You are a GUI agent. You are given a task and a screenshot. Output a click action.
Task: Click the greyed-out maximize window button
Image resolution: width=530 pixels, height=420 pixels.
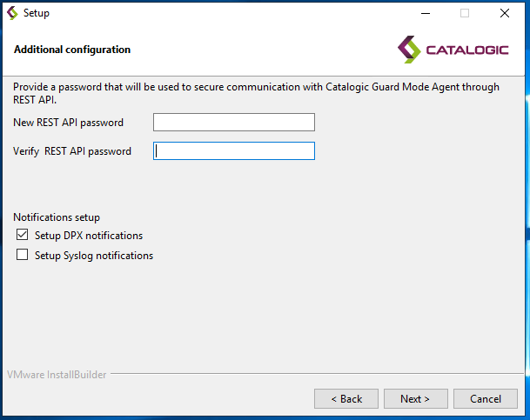tap(465, 13)
